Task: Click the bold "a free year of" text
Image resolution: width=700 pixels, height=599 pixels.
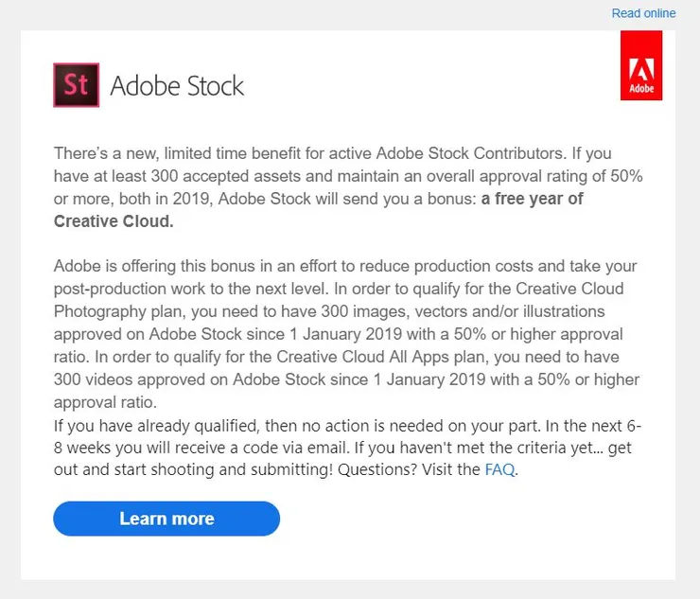Action: (x=533, y=199)
